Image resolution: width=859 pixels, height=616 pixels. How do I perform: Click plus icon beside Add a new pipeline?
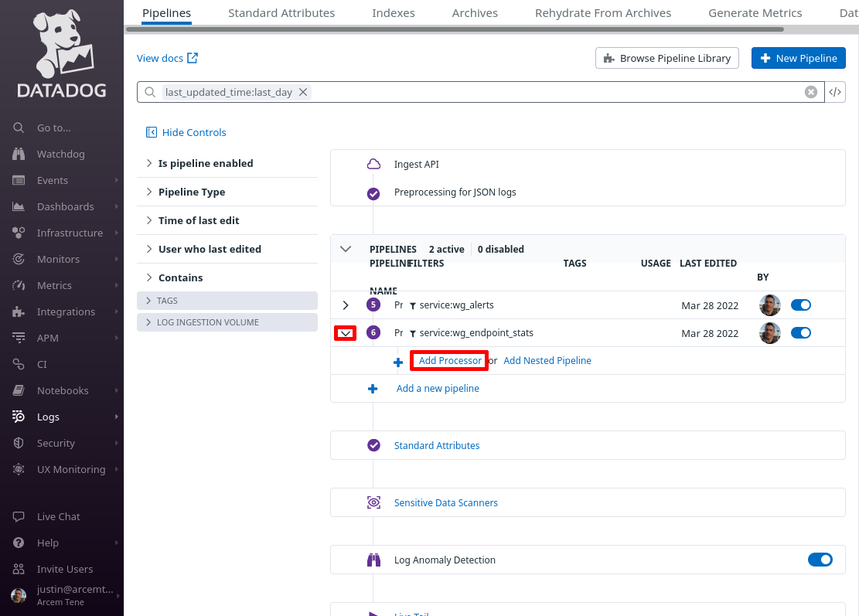point(373,389)
